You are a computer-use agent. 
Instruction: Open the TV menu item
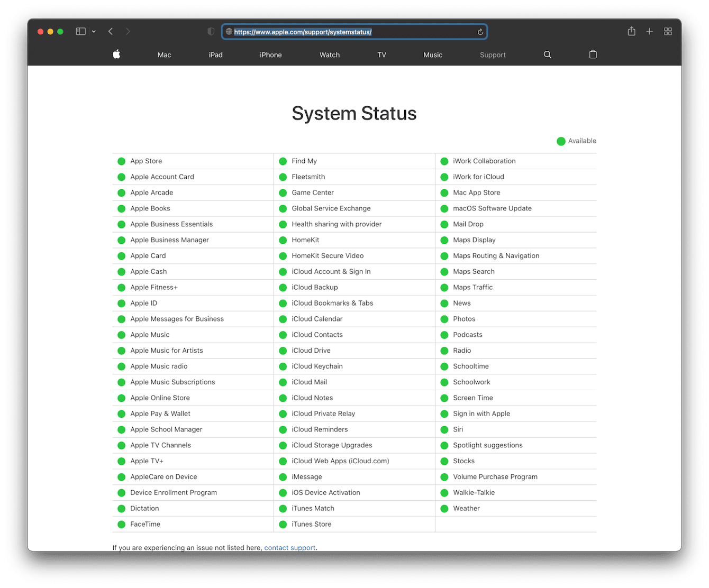pos(382,55)
